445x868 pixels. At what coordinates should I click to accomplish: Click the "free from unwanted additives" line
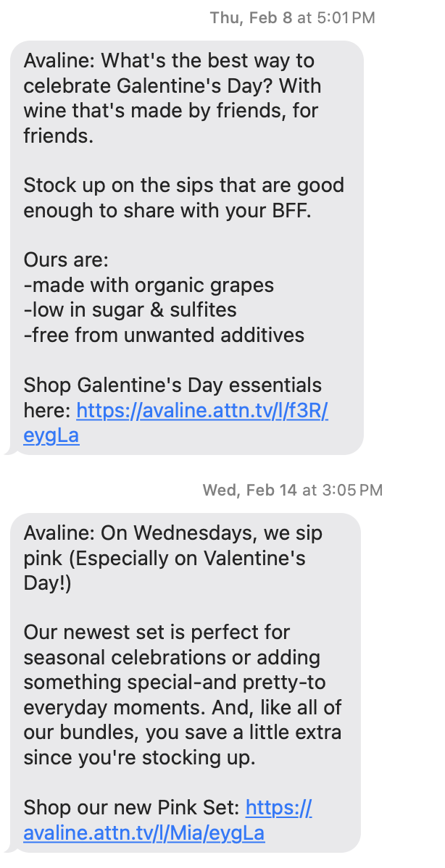pos(164,335)
